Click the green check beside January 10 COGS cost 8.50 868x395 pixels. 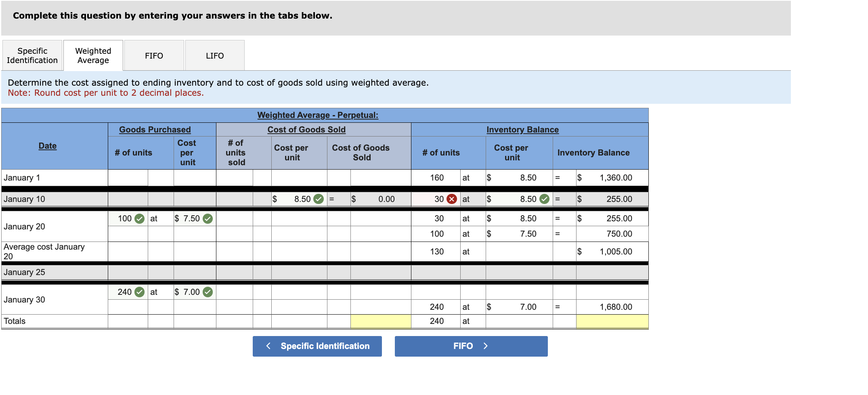[x=319, y=199]
